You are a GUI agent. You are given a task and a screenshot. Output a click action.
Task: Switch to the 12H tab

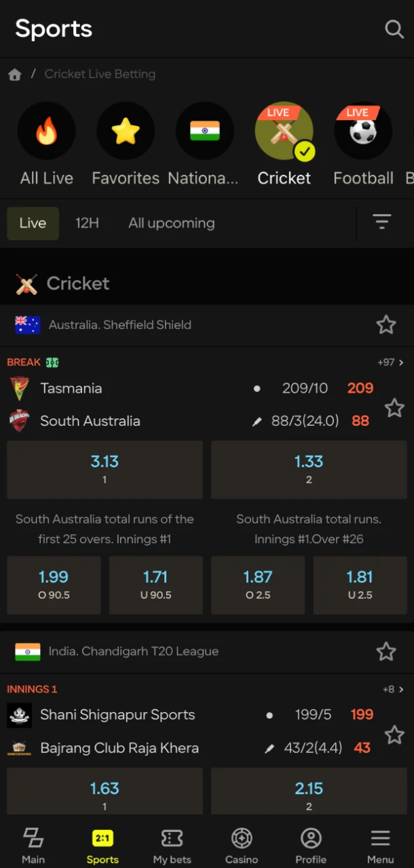pyautogui.click(x=87, y=222)
